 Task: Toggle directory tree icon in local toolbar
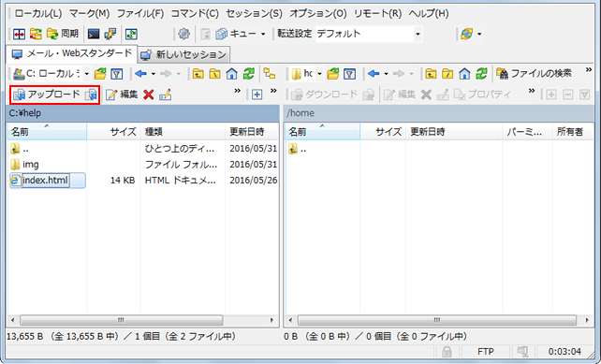tap(270, 74)
